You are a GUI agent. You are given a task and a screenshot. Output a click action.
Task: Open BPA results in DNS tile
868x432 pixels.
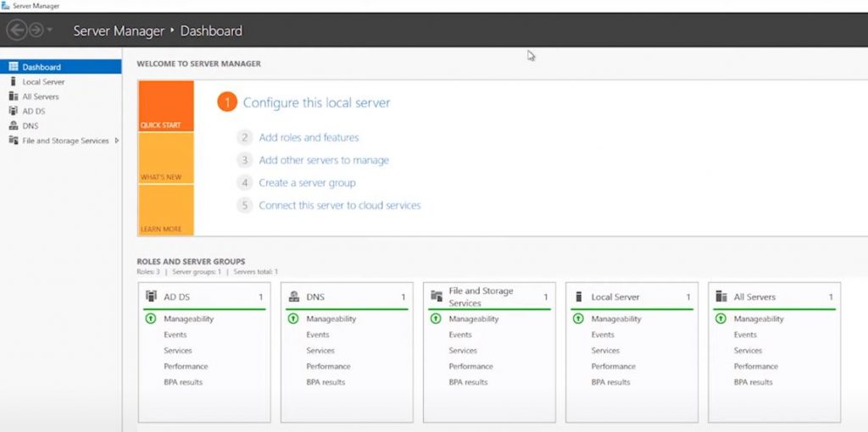[x=326, y=382]
